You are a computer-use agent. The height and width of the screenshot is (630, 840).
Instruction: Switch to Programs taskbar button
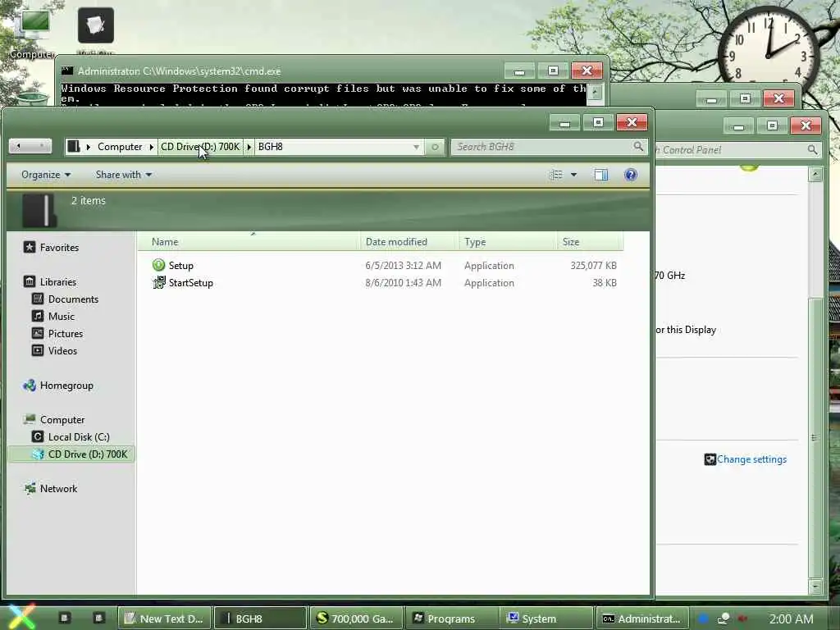(451, 619)
